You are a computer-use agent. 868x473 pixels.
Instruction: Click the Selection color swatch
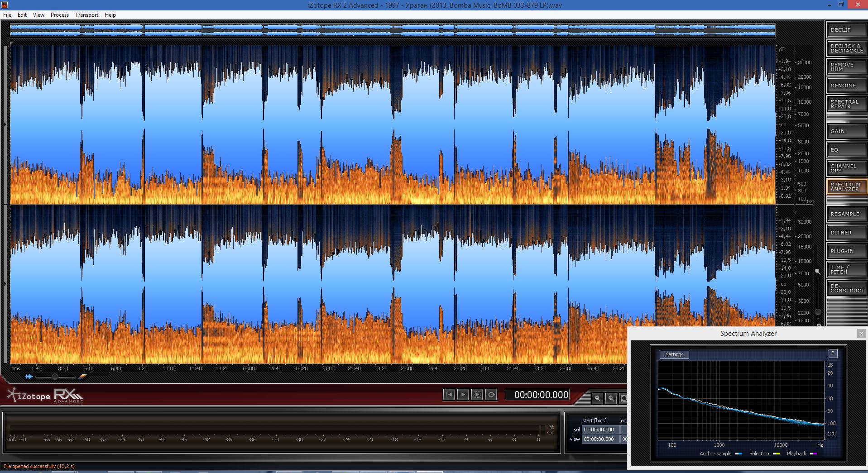coord(776,454)
